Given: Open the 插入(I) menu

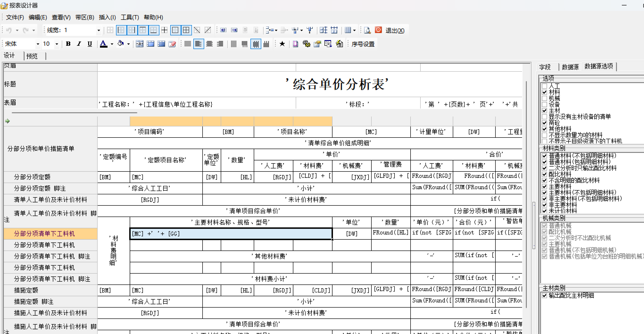Looking at the screenshot, I should 107,17.
